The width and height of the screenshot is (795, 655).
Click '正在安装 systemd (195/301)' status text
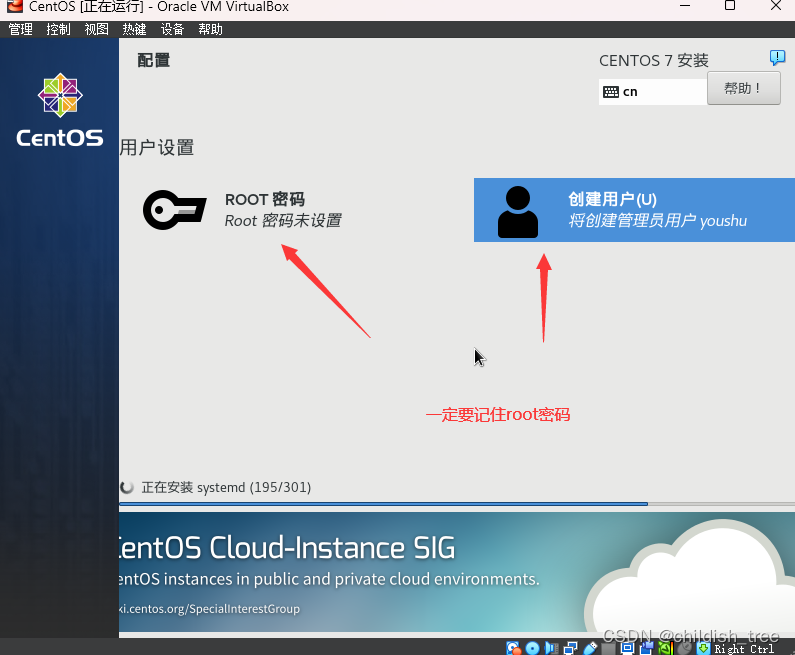226,487
